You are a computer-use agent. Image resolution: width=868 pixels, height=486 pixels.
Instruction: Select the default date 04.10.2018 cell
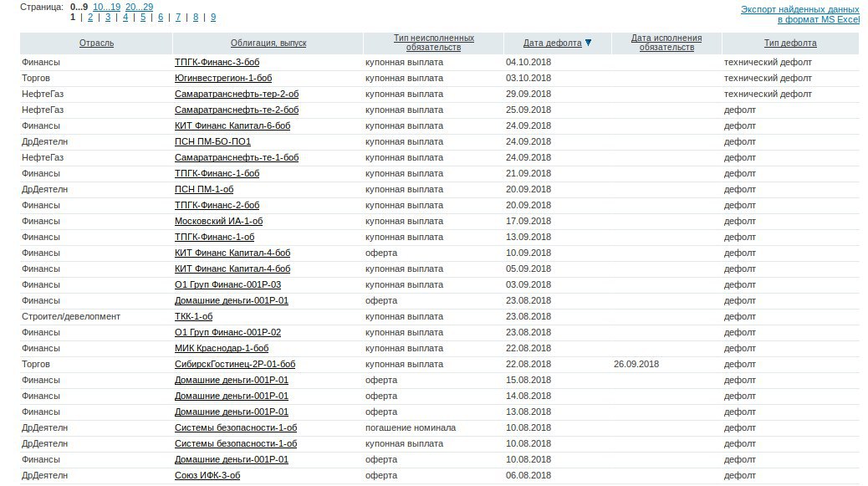(528, 62)
